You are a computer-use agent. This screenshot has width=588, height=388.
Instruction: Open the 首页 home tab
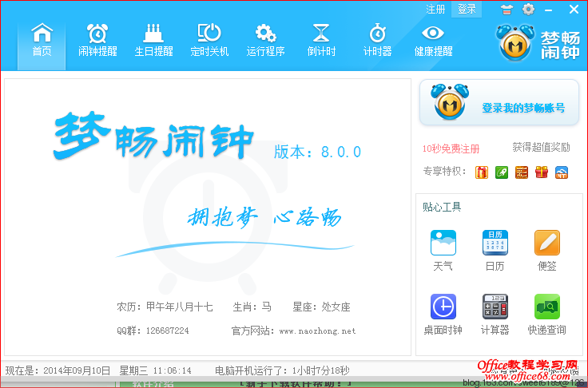(42, 46)
